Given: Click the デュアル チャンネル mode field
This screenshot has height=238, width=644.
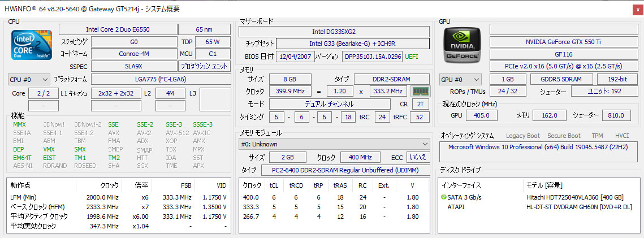Looking at the screenshot, I should pyautogui.click(x=329, y=104).
